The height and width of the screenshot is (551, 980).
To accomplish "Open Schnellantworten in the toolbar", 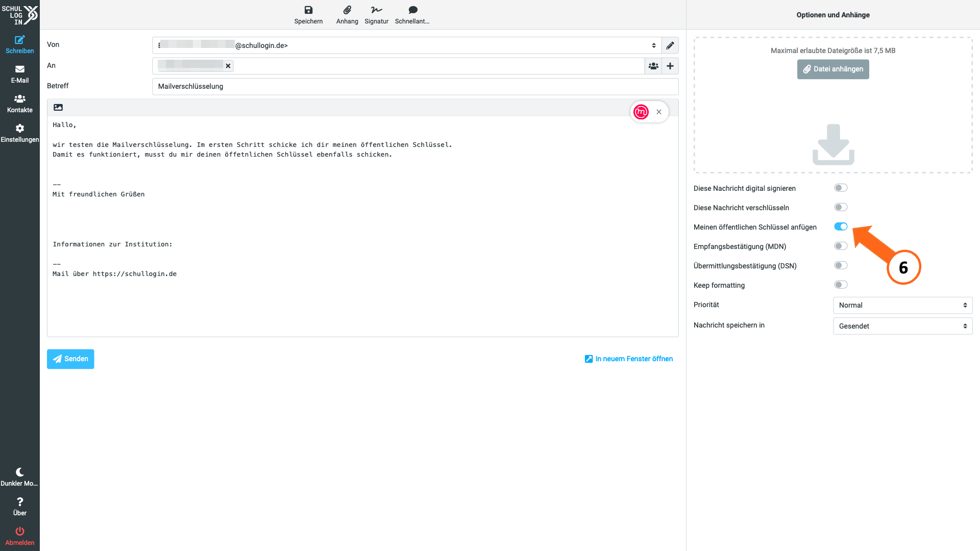I will pyautogui.click(x=412, y=15).
